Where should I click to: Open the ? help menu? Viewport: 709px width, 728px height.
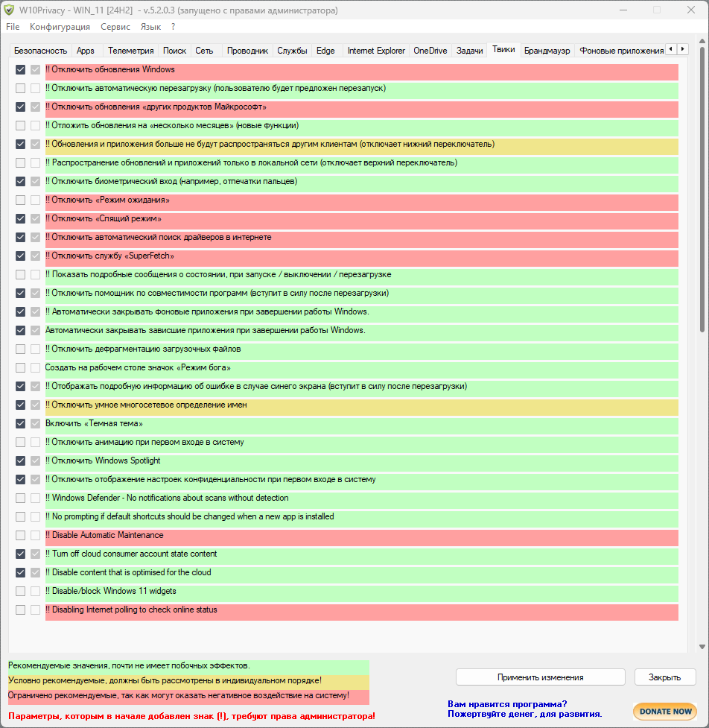coord(173,27)
